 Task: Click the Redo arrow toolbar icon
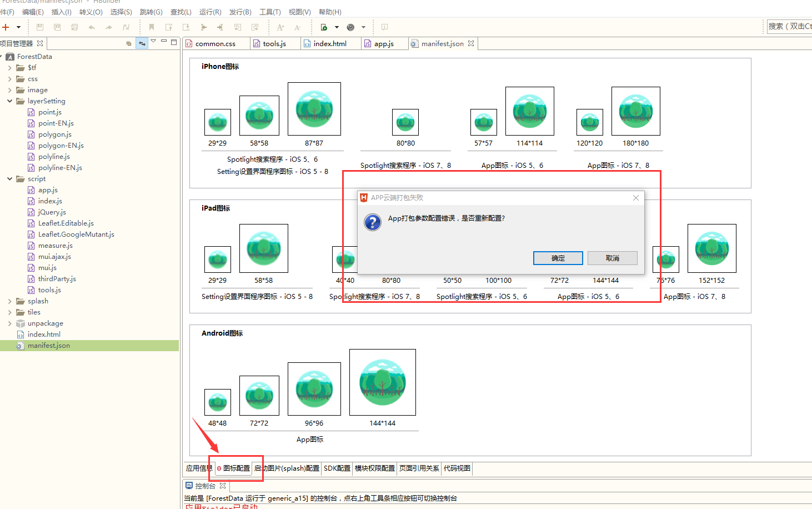coord(109,27)
